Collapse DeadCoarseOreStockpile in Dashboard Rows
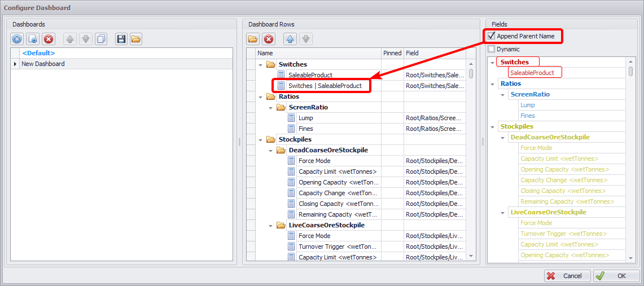Screen dimensions: 644x286 click(271, 150)
